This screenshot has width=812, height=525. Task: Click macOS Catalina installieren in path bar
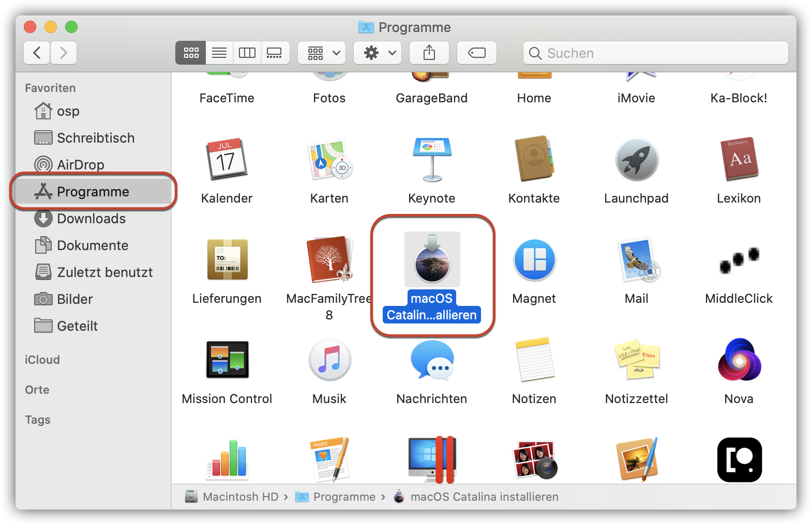[476, 497]
